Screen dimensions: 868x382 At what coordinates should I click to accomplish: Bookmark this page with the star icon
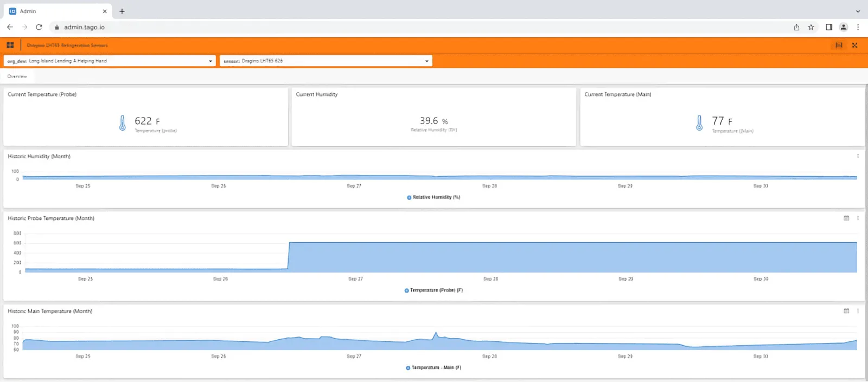point(811,27)
